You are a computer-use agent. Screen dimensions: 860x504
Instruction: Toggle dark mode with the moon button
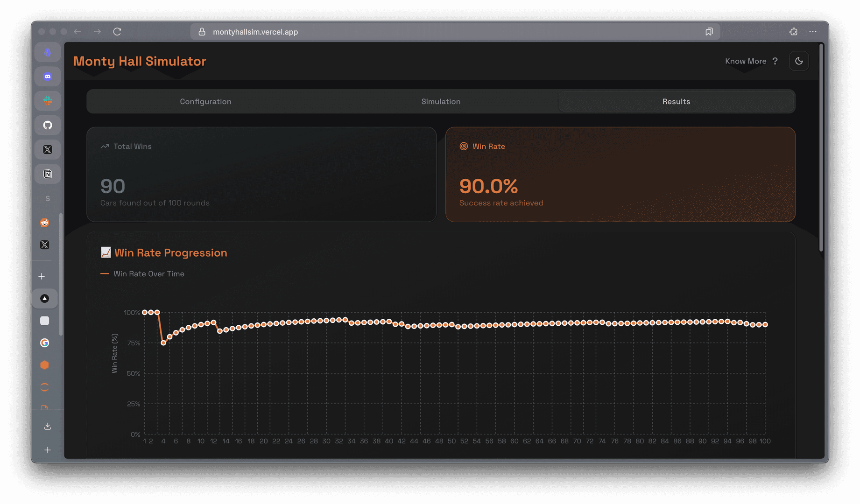[x=799, y=61]
